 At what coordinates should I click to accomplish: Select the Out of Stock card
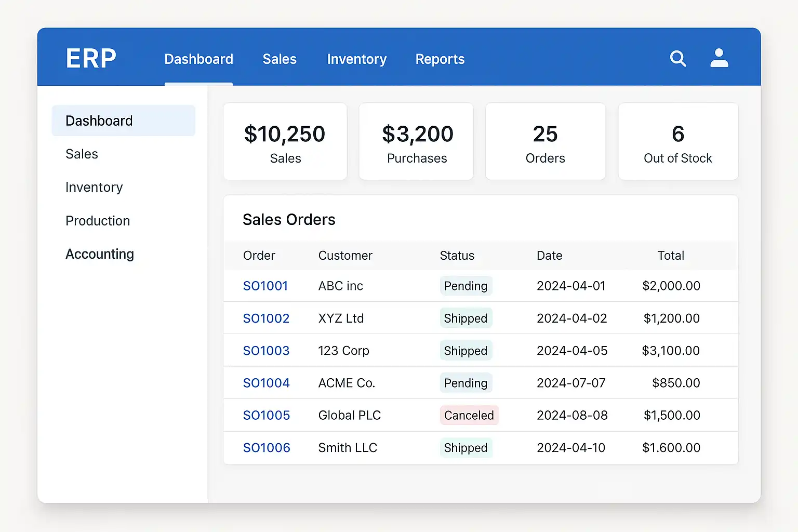click(x=677, y=141)
